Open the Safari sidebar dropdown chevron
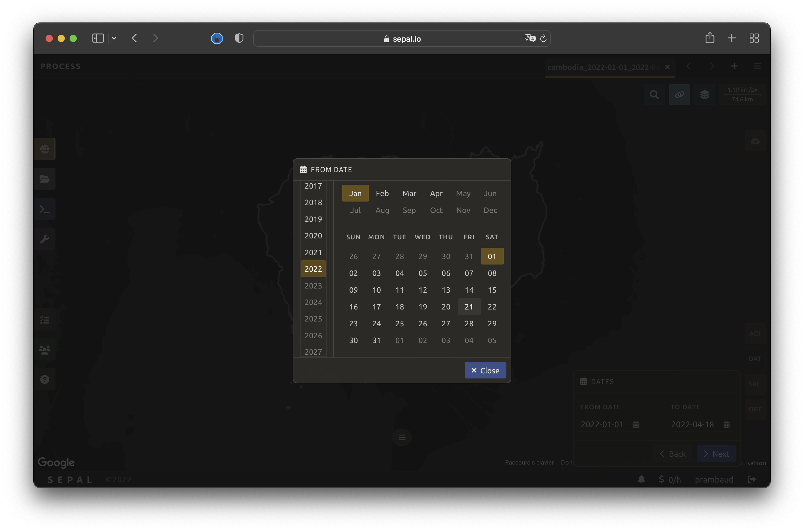Screen dimensions: 804x532 click(x=114, y=38)
